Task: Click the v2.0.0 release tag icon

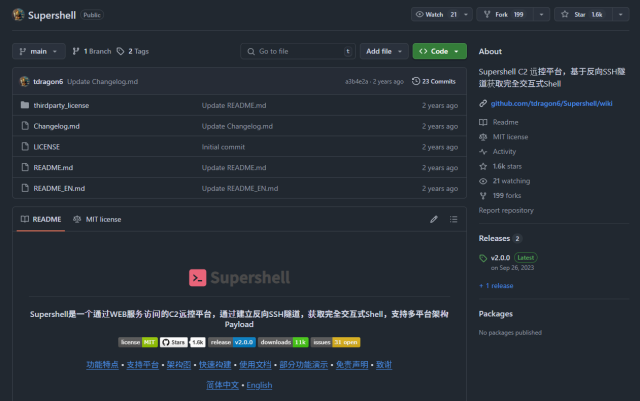Action: (x=483, y=257)
